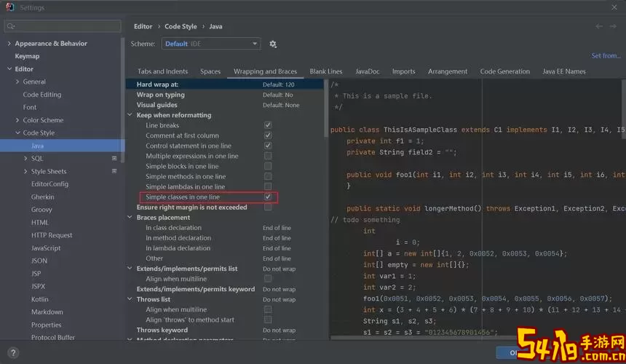626x364 pixels.
Task: Expand Appearance & Behavior section
Action: pos(9,43)
